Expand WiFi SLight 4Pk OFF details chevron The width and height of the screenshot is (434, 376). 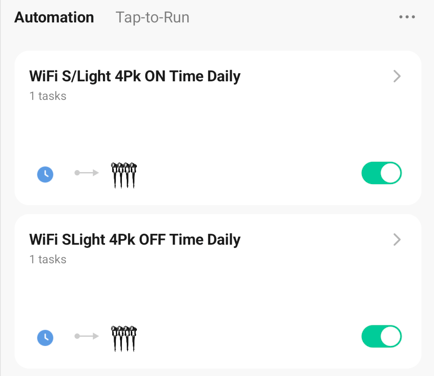coord(397,240)
